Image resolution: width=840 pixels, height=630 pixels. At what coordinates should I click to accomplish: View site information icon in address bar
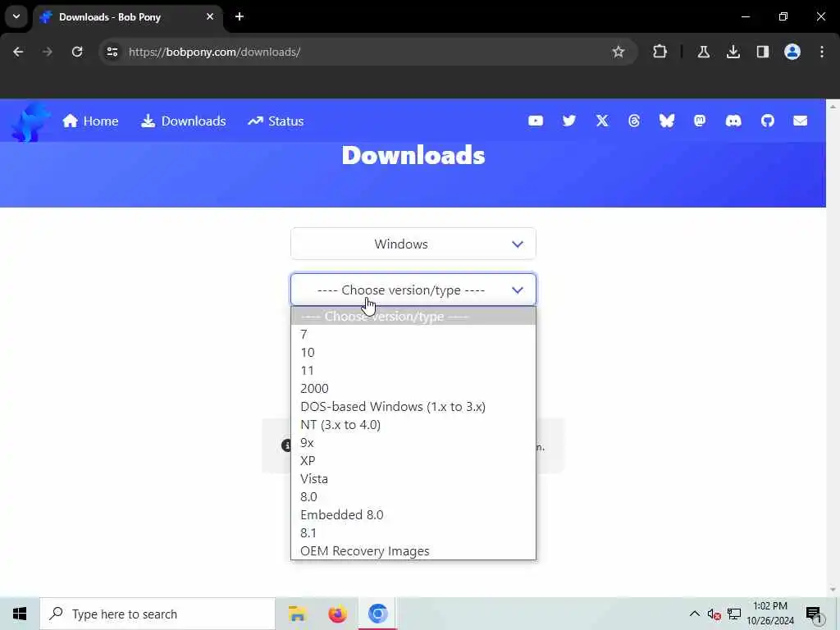[x=112, y=52]
